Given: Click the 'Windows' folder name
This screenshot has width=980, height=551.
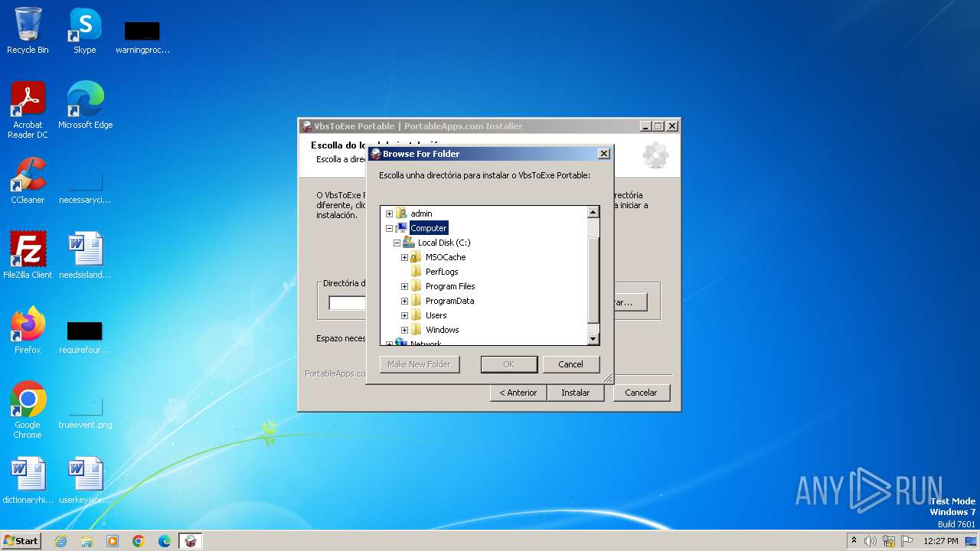Looking at the screenshot, I should (x=443, y=330).
